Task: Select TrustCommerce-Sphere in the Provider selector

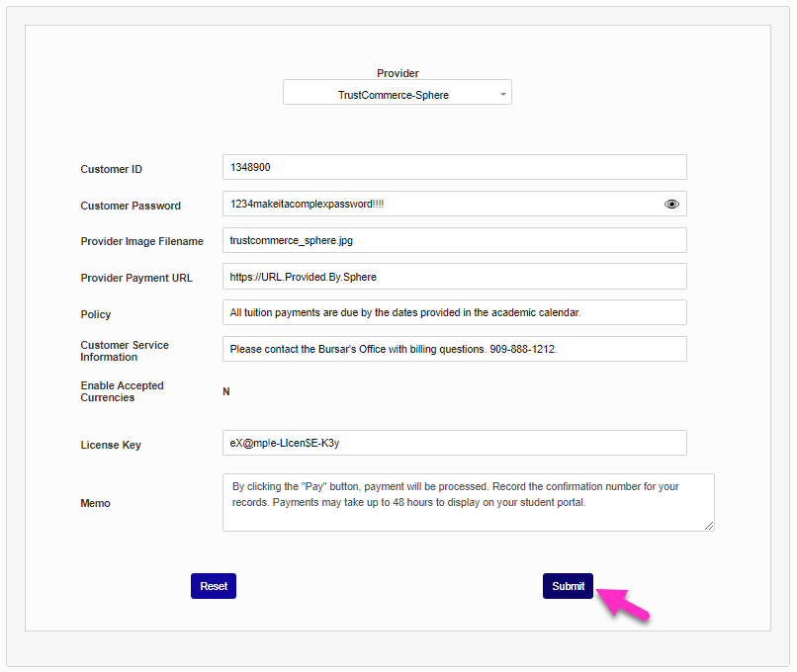Action: (398, 91)
